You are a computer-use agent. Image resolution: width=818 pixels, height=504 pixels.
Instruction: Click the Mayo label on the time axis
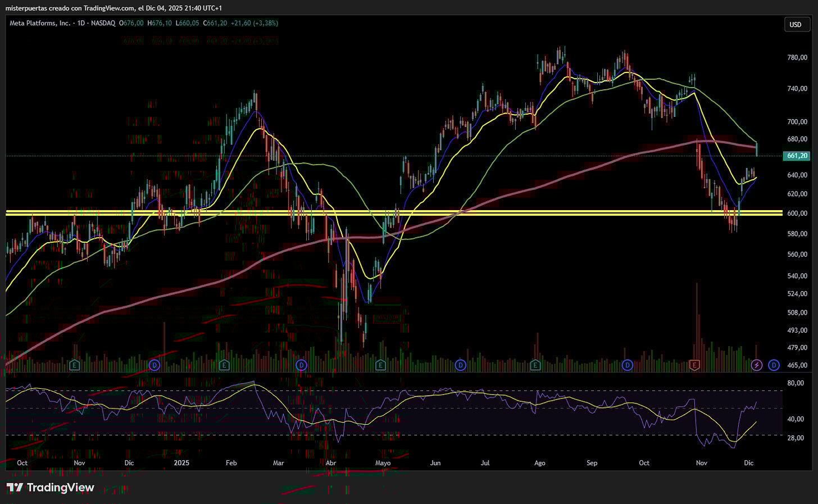(x=383, y=463)
